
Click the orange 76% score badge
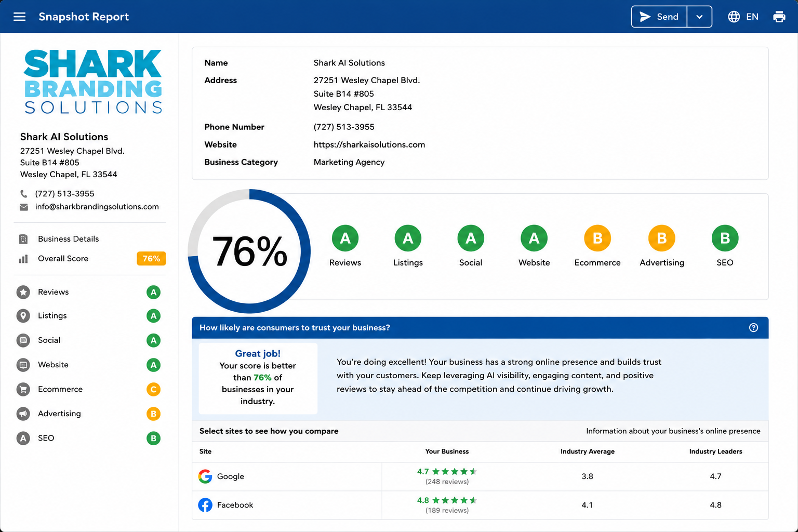tap(151, 259)
